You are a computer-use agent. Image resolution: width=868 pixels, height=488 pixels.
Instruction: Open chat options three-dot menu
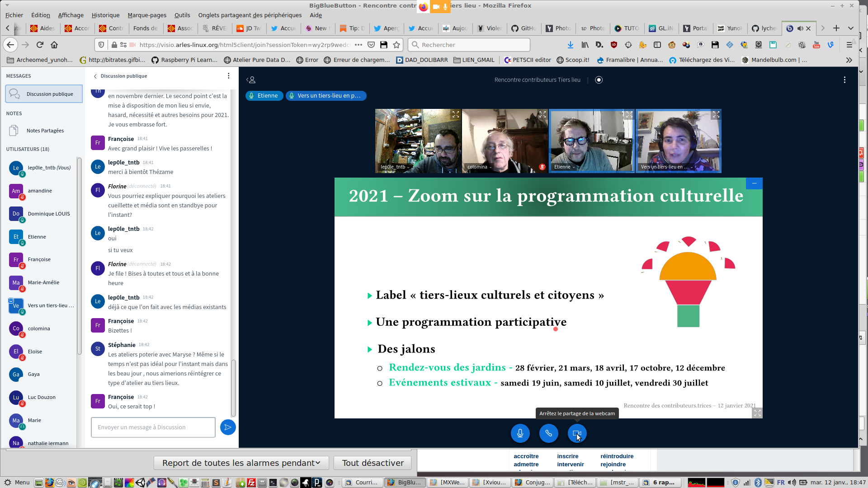[228, 76]
